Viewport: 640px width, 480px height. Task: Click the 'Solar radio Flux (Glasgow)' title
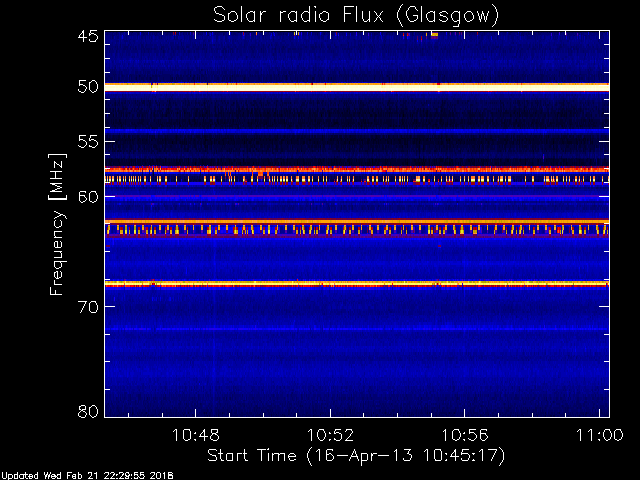click(356, 16)
